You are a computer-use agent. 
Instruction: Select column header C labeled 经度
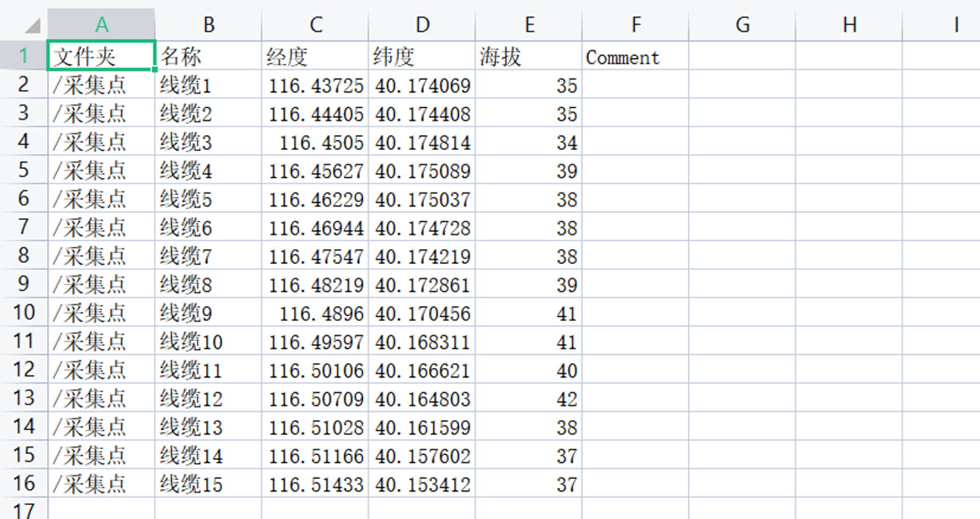pyautogui.click(x=316, y=24)
